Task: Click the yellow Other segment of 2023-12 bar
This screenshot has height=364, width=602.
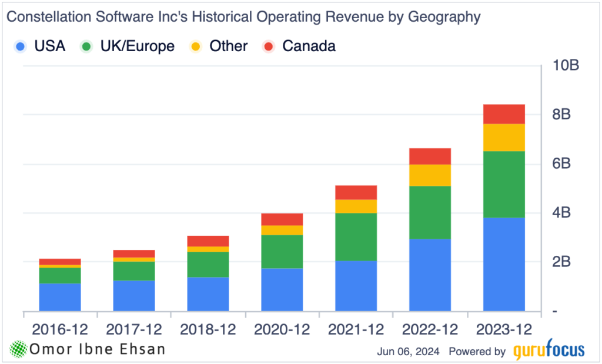Action: (504, 137)
